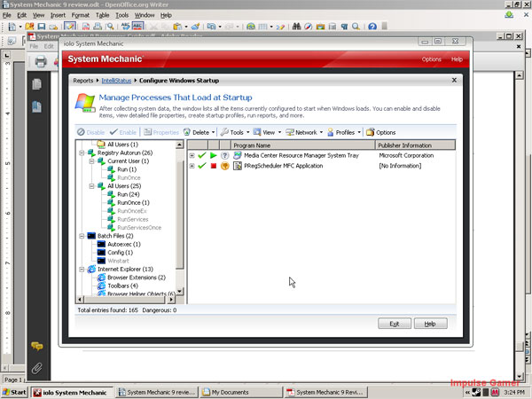Collapse the Registry Autorun tree node
532x399 pixels.
pos(82,153)
